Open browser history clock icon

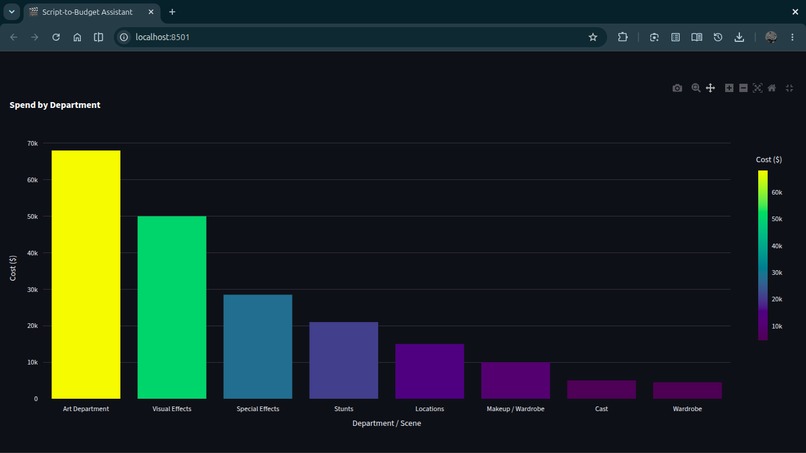point(718,37)
